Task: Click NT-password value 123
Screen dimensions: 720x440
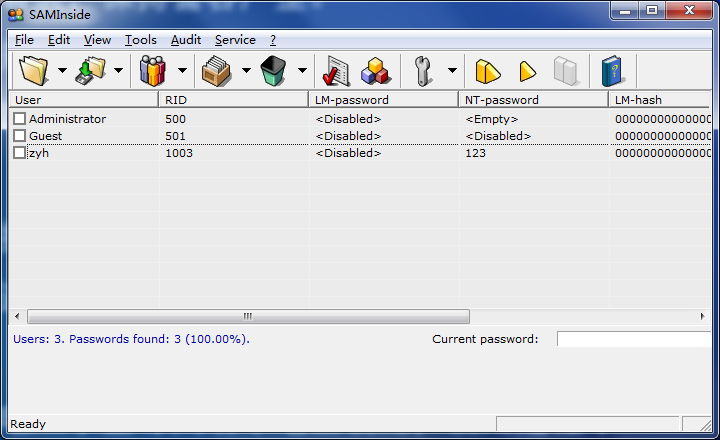Action: (475, 153)
